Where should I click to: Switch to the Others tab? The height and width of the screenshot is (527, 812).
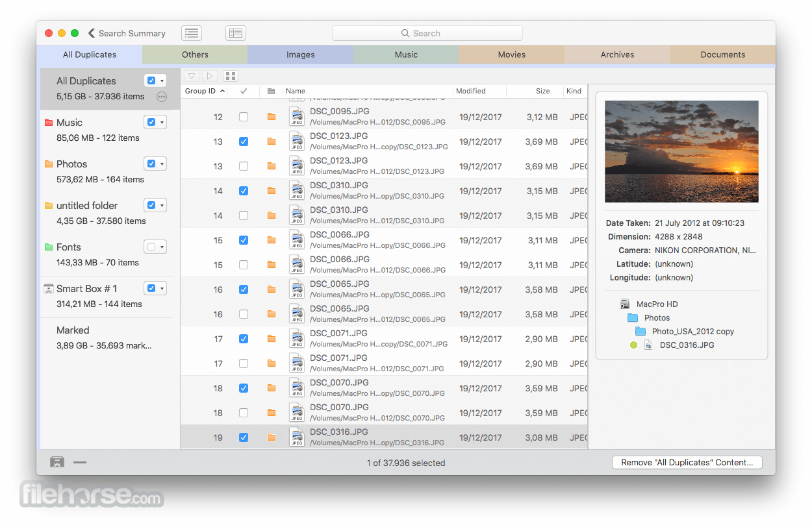point(195,55)
